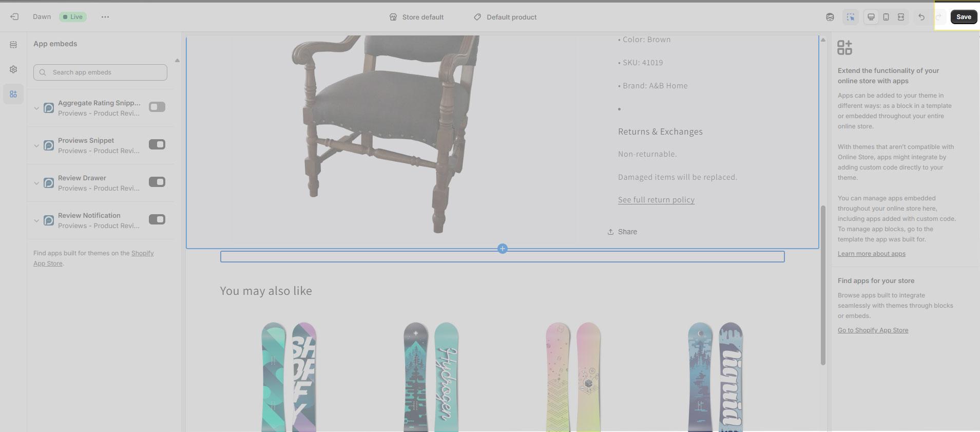Viewport: 980px width, 432px height.
Task: Open the three-dot theme actions menu
Action: [105, 17]
